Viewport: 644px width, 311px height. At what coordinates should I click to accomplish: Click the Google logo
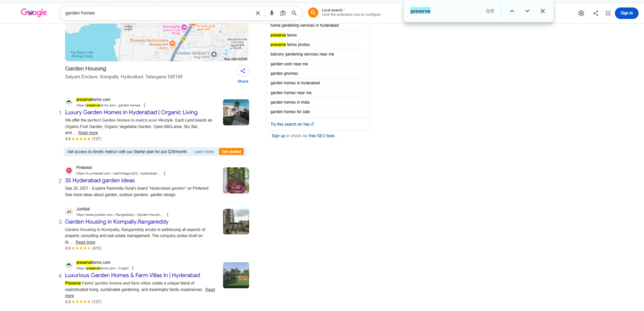coord(34,13)
